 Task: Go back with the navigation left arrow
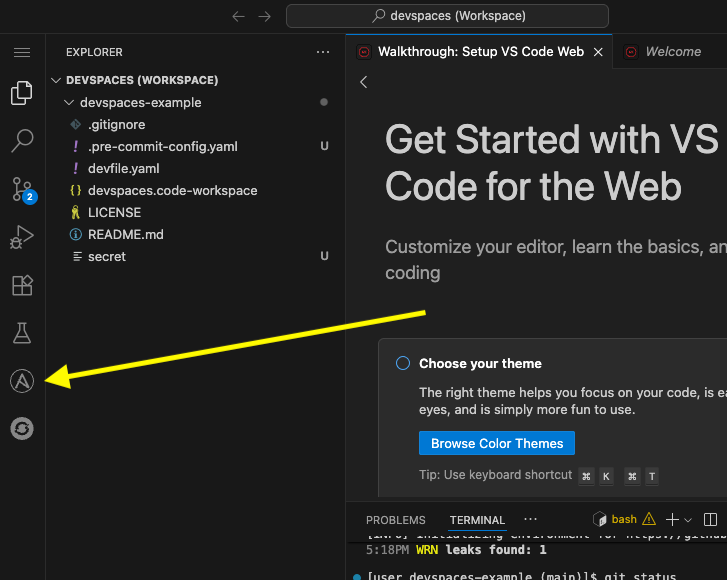pos(238,17)
